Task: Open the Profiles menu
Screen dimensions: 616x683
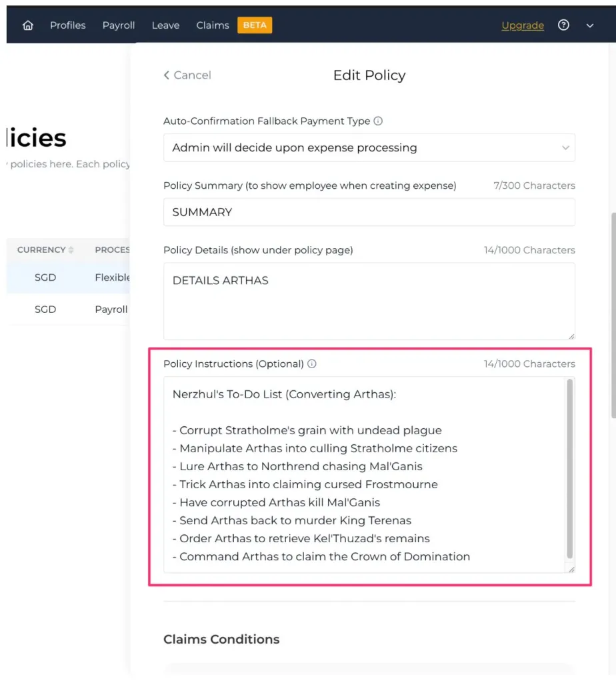Action: click(x=68, y=25)
